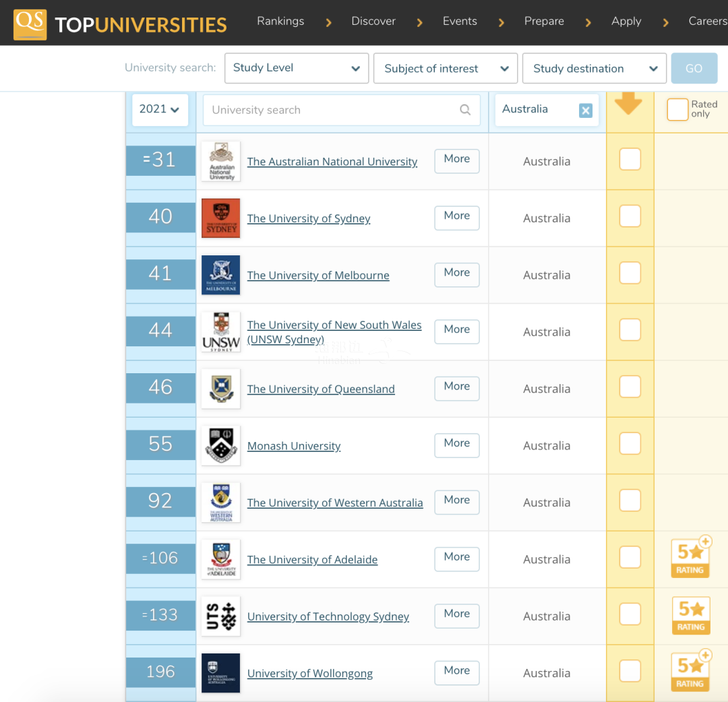Open the Discover menu
This screenshot has height=702, width=728.
[x=373, y=22]
